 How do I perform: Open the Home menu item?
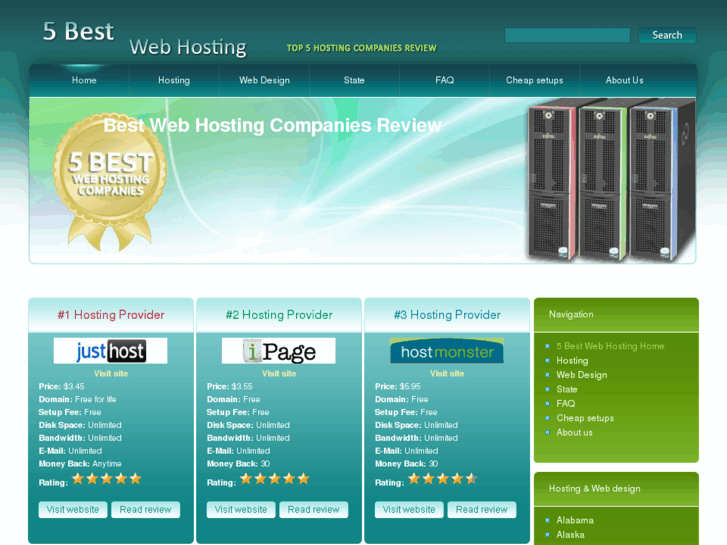point(84,80)
